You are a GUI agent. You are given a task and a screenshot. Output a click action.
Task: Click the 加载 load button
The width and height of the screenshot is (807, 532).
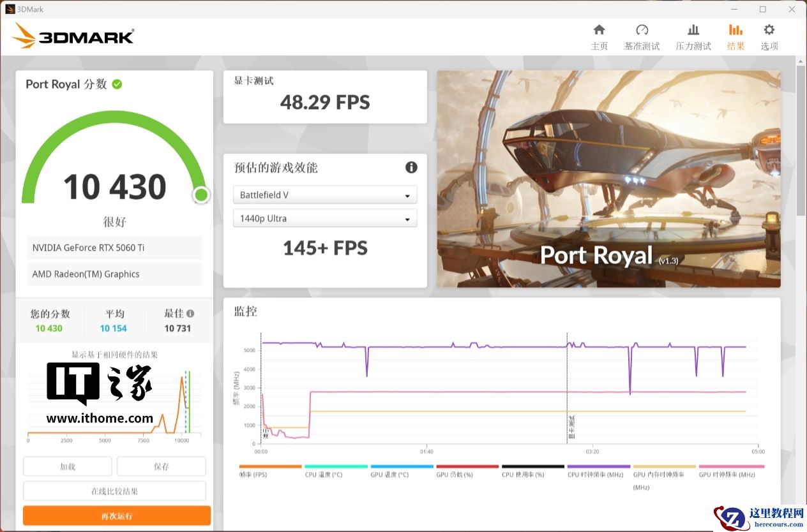tap(68, 466)
